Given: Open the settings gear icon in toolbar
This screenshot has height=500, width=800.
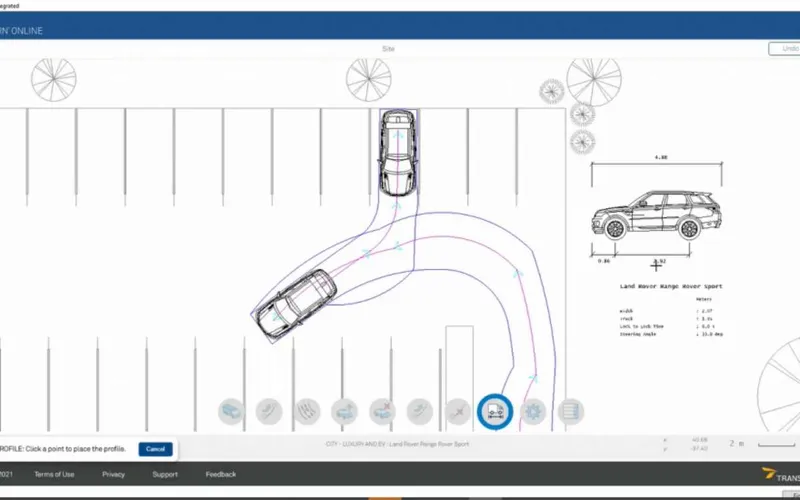Looking at the screenshot, I should [x=533, y=411].
